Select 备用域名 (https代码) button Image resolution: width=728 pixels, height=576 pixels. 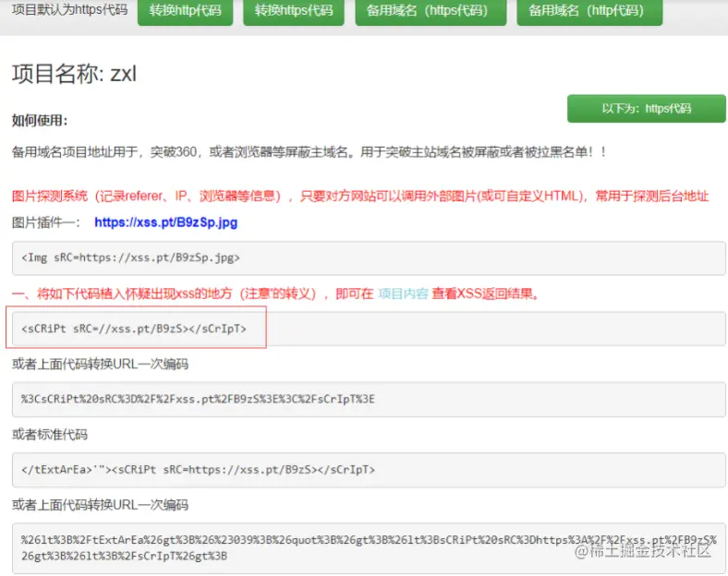pos(431,11)
